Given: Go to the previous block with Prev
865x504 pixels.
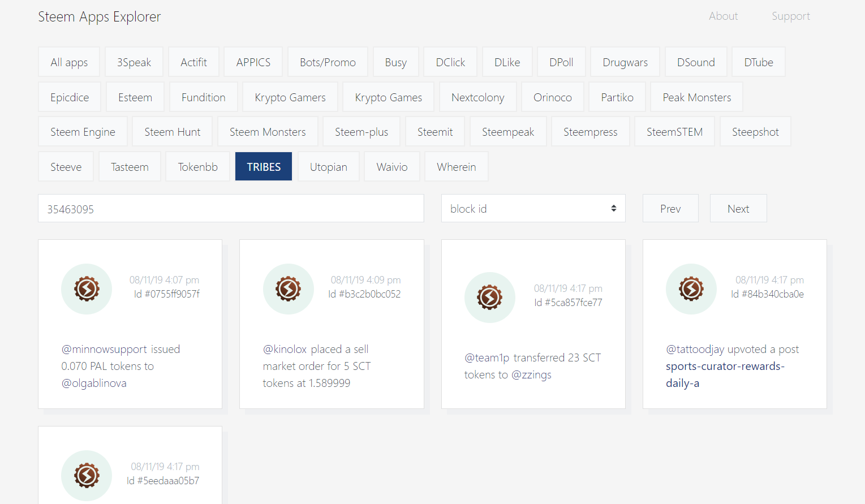Looking at the screenshot, I should point(670,209).
